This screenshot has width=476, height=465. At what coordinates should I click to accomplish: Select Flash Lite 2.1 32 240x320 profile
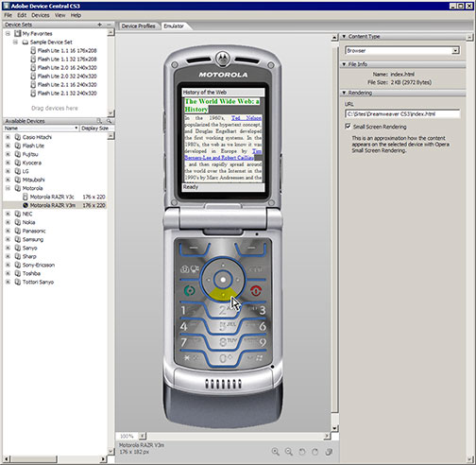(67, 93)
